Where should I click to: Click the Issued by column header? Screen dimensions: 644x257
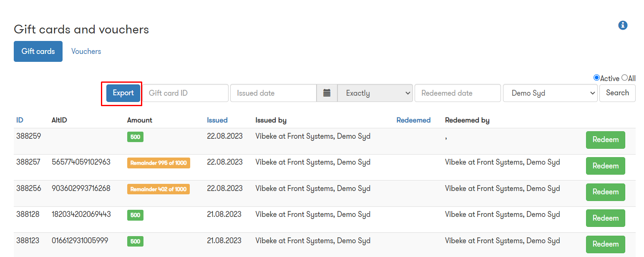coord(271,120)
